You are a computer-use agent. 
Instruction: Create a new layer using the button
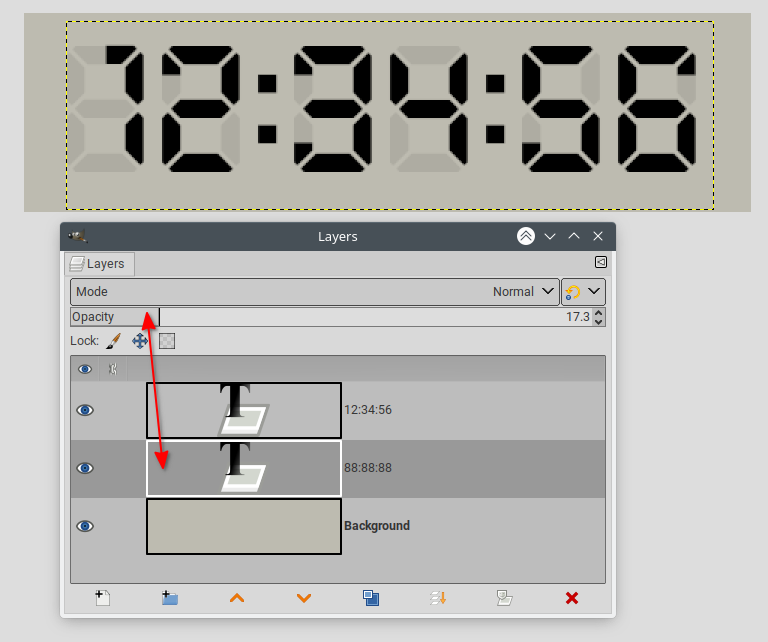103,598
